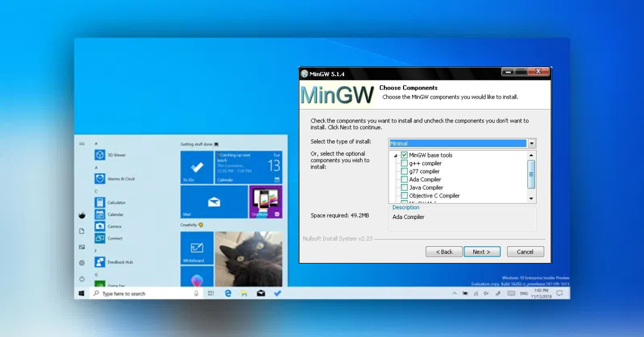Open the Calendar live tile showing 13

248,167
